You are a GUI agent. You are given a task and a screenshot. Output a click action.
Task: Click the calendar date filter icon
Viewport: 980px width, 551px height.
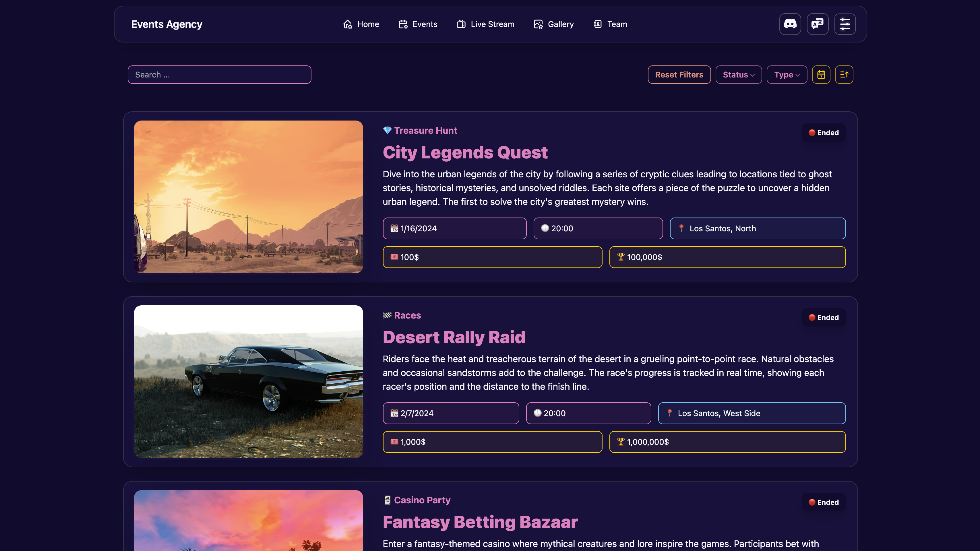tap(821, 75)
